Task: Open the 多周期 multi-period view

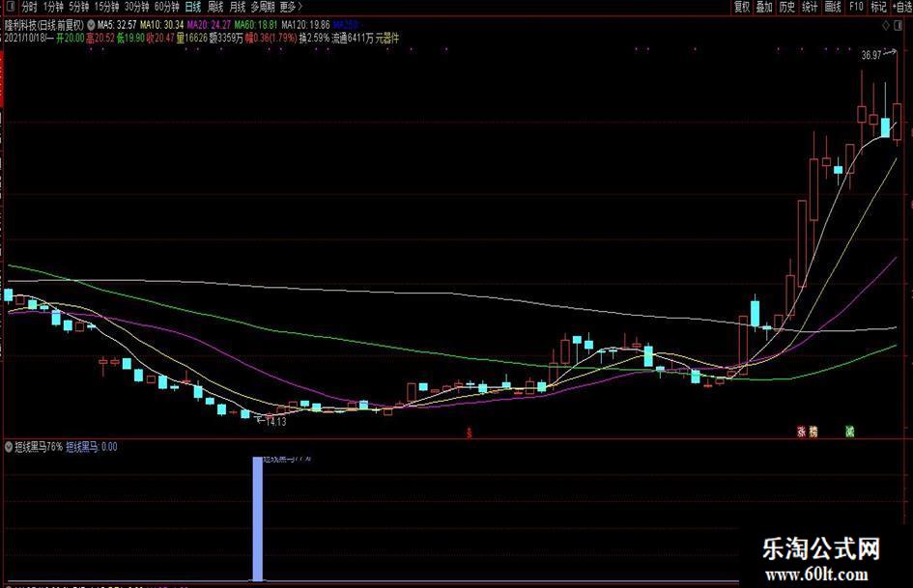Action: click(263, 7)
